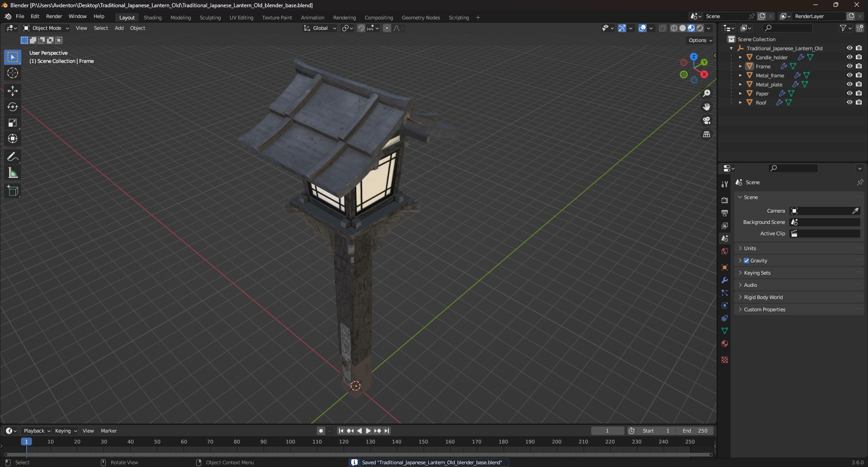Open the Playback popover in timeline

37,431
